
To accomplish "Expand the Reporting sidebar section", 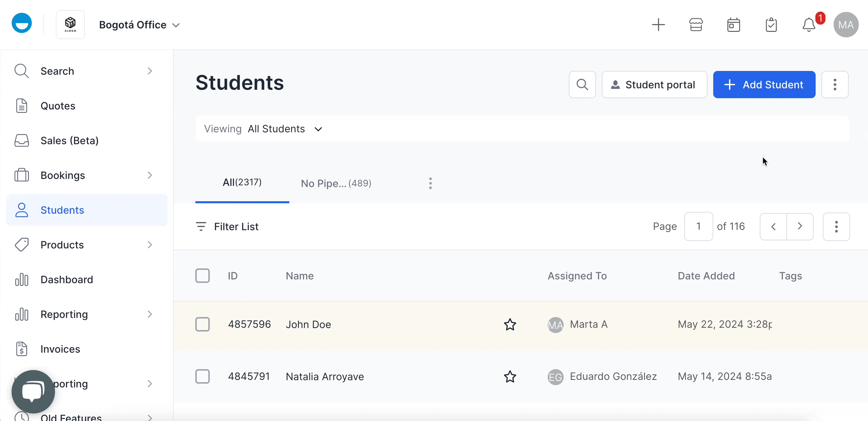I will coord(150,314).
